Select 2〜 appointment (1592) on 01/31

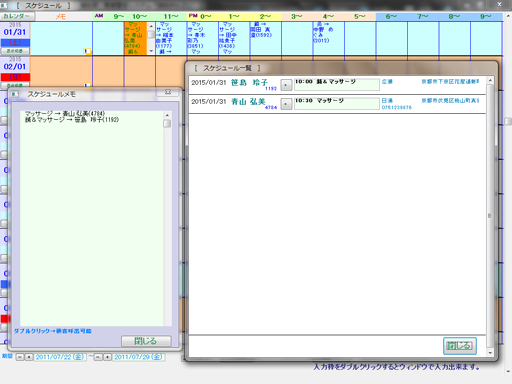coord(265,38)
